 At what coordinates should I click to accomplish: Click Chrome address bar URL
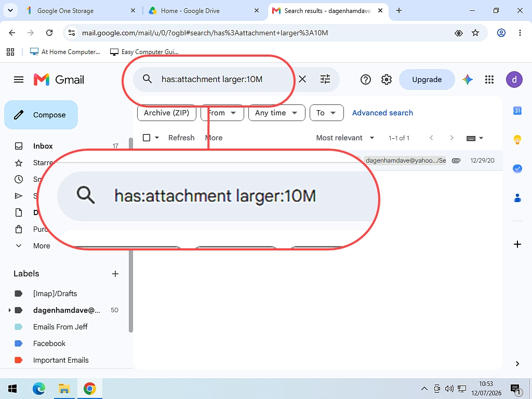[205, 33]
